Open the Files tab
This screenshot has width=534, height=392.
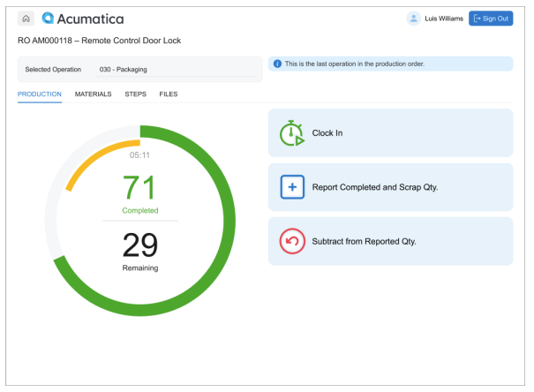pyautogui.click(x=168, y=94)
